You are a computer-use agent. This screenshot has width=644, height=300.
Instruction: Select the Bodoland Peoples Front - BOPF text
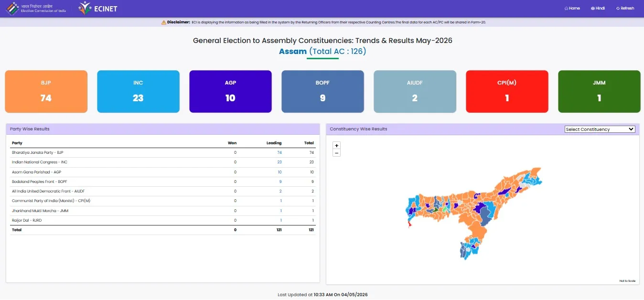point(39,182)
